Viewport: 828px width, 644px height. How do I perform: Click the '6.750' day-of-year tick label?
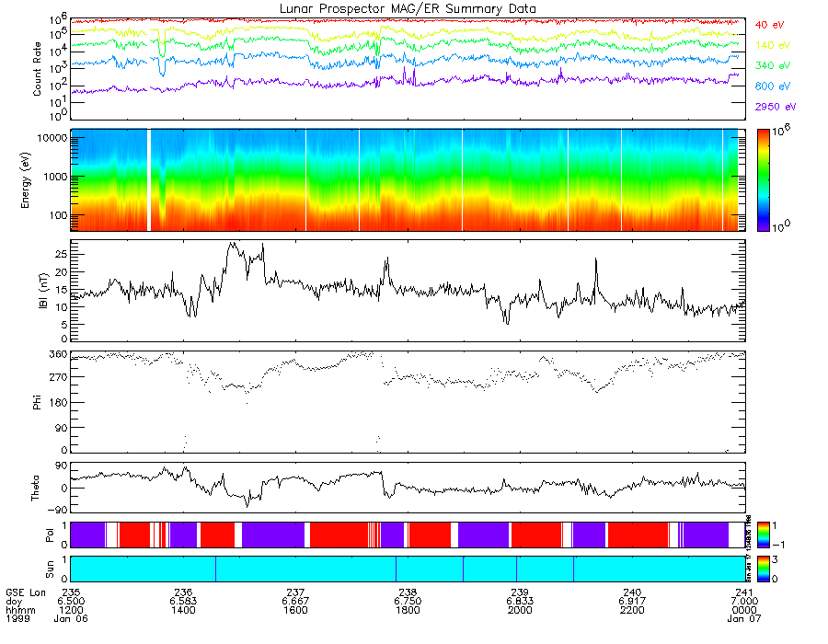pyautogui.click(x=408, y=602)
